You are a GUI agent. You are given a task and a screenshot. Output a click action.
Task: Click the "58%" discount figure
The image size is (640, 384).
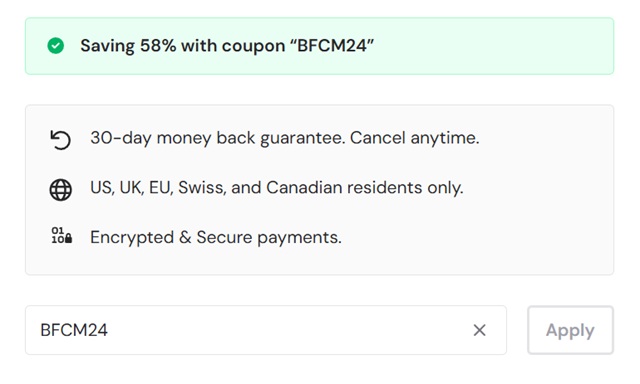point(158,46)
